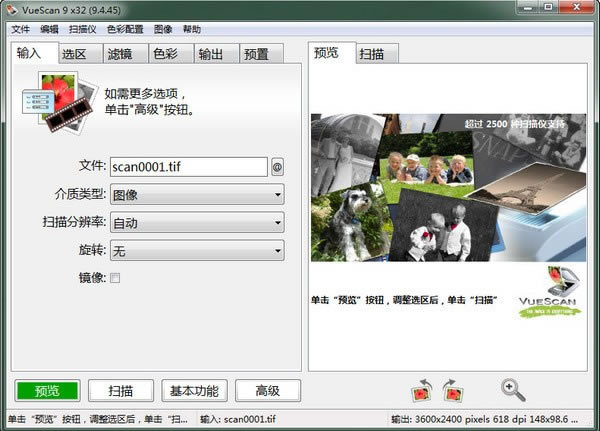
Task: Click the VueScan logo in preview
Action: [549, 291]
